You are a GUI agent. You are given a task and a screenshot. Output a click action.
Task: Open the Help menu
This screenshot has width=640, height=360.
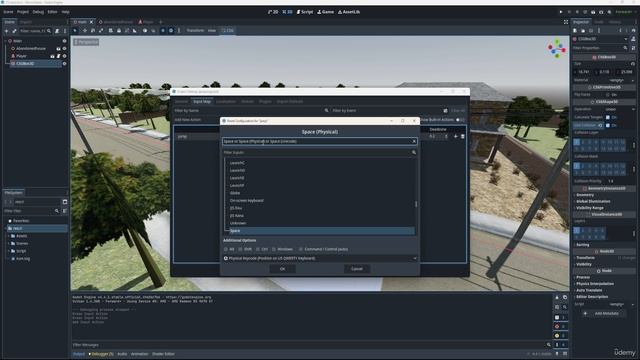65,12
